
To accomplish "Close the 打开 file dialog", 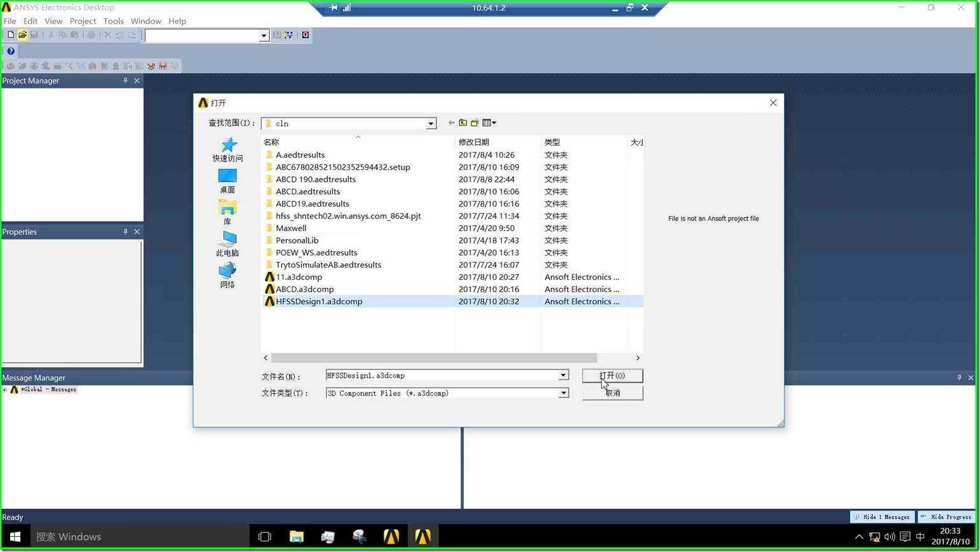I will (773, 102).
